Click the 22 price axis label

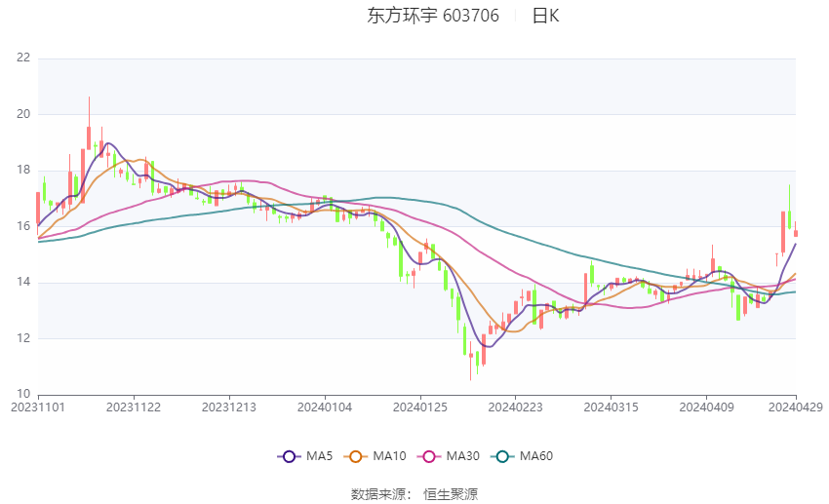23,58
